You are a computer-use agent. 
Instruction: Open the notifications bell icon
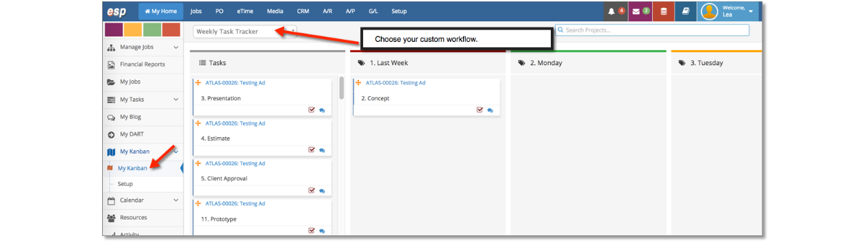click(611, 12)
